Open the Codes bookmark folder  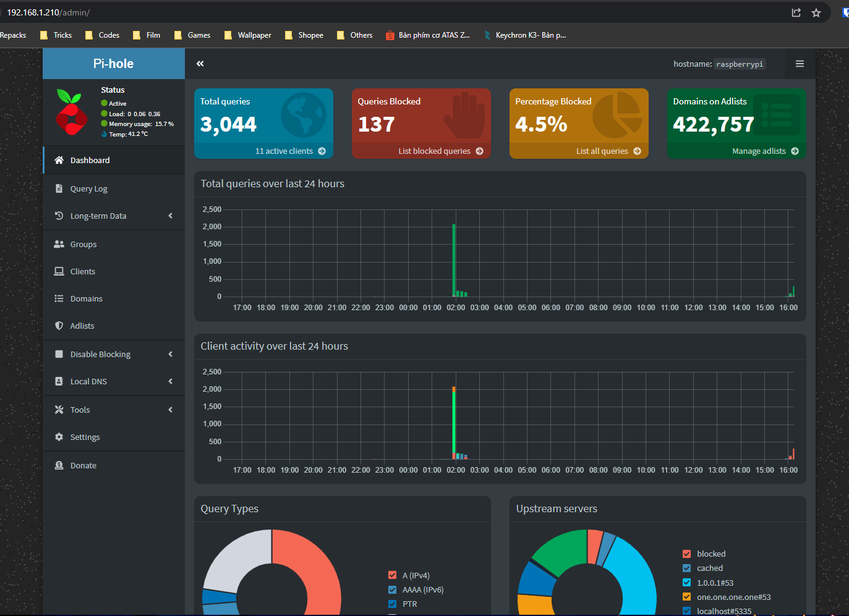pyautogui.click(x=102, y=35)
